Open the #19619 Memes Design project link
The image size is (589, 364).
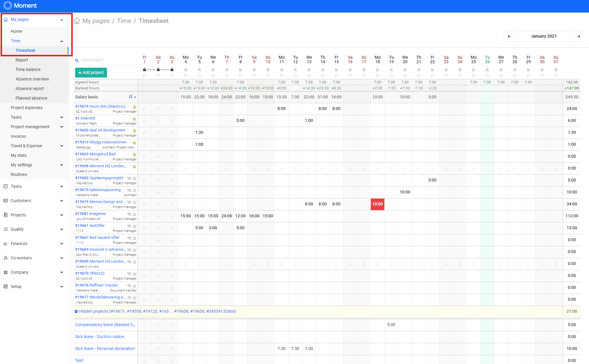click(x=100, y=202)
